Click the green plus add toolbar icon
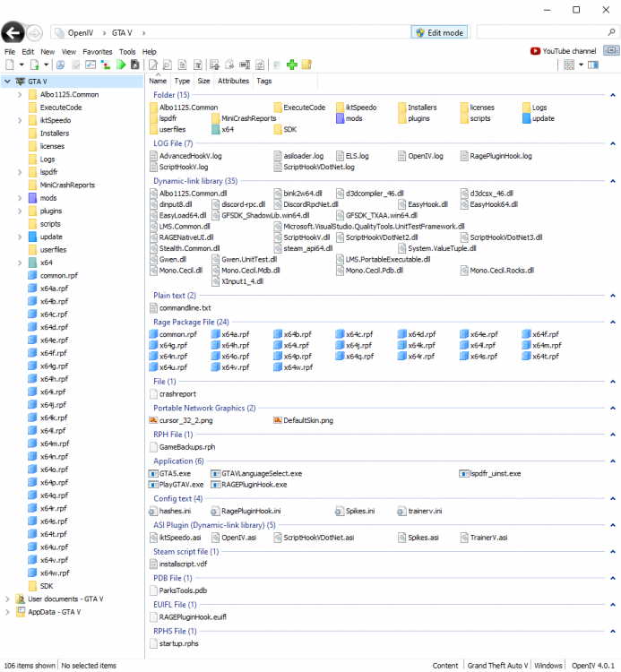 pyautogui.click(x=292, y=65)
